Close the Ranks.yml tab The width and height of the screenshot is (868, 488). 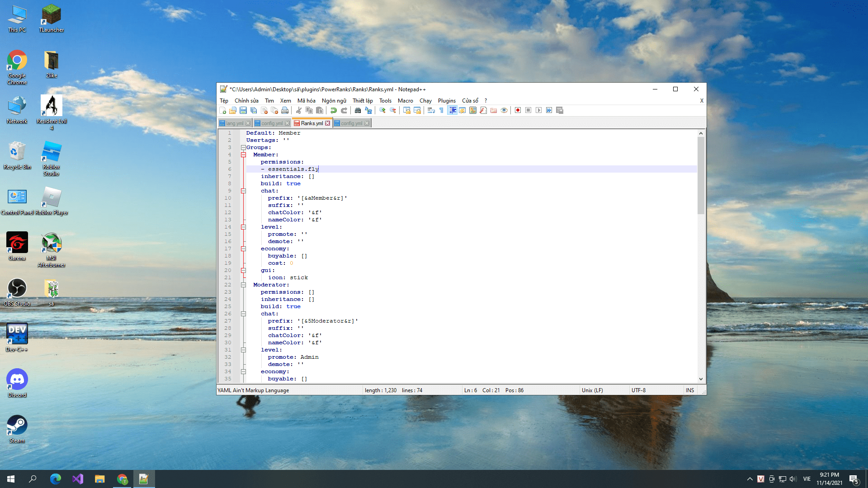click(328, 123)
